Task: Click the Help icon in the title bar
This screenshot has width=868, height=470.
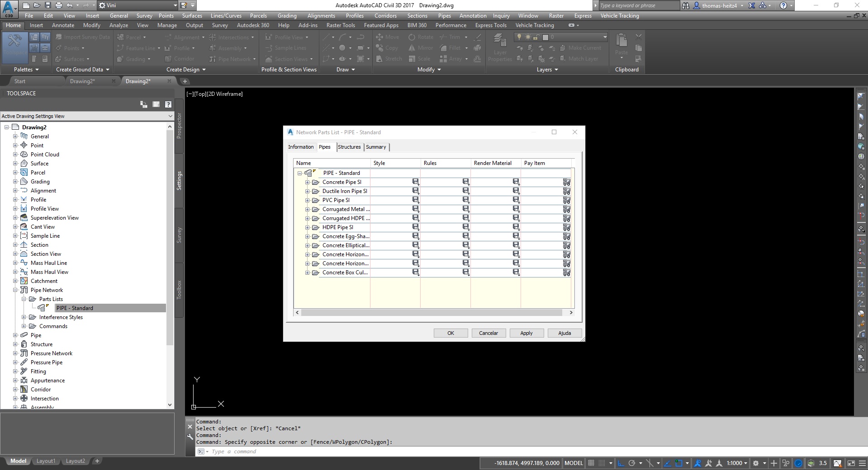Action: point(783,5)
